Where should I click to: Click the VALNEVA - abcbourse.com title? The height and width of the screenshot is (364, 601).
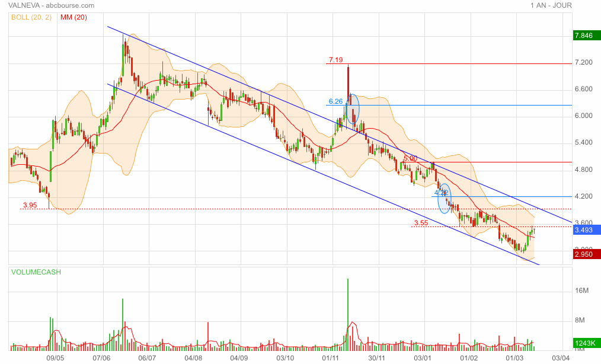[51, 5]
